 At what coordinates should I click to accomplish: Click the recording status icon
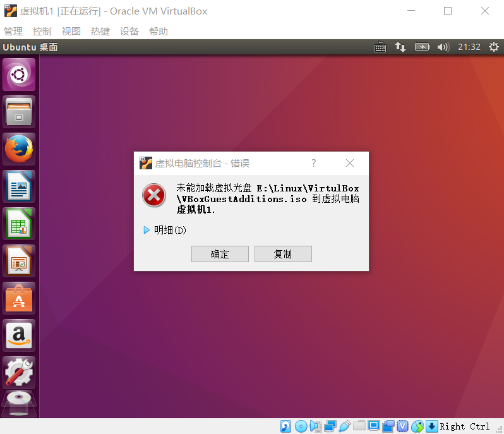point(388,426)
